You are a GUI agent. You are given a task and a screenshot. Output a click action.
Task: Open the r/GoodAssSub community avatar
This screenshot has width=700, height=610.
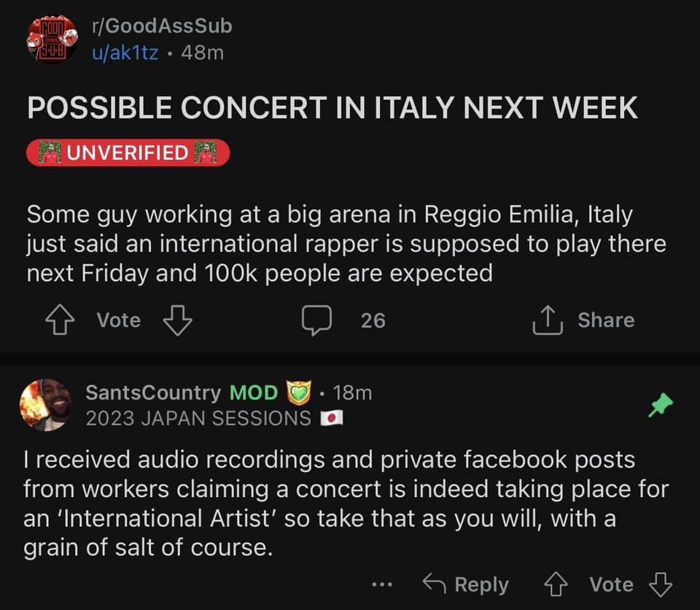click(52, 39)
